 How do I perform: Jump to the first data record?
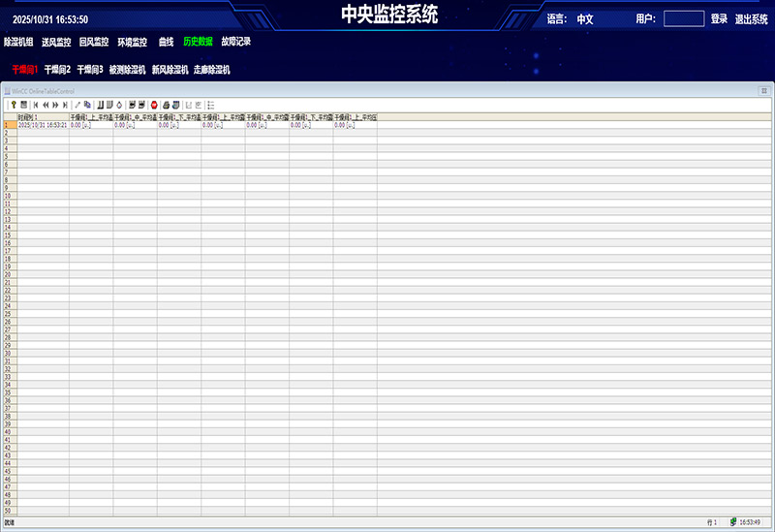[x=36, y=104]
